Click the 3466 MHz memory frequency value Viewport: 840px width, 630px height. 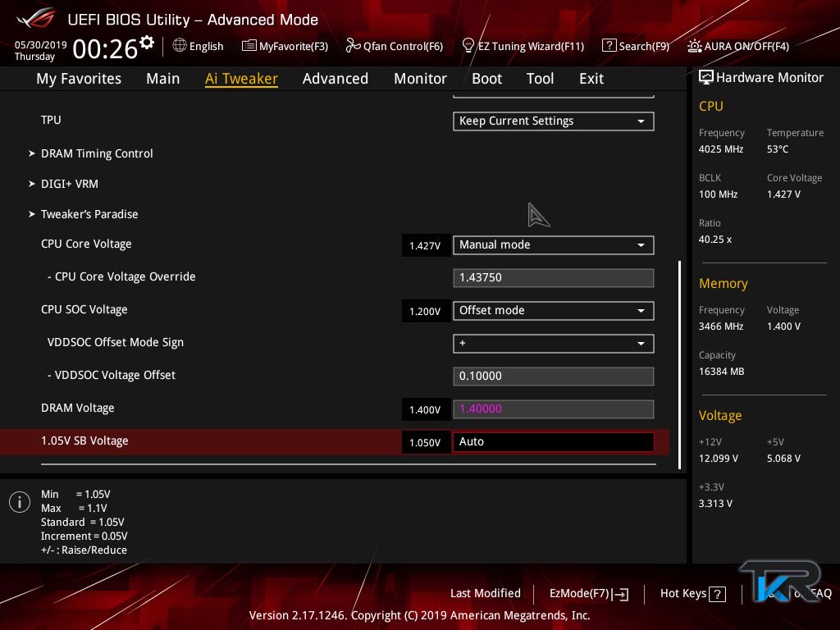point(721,326)
